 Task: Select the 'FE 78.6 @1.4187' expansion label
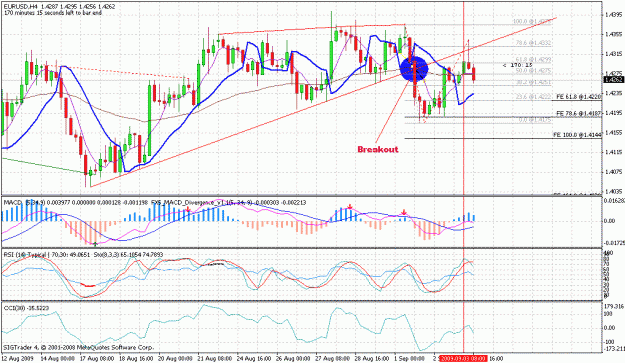(579, 114)
